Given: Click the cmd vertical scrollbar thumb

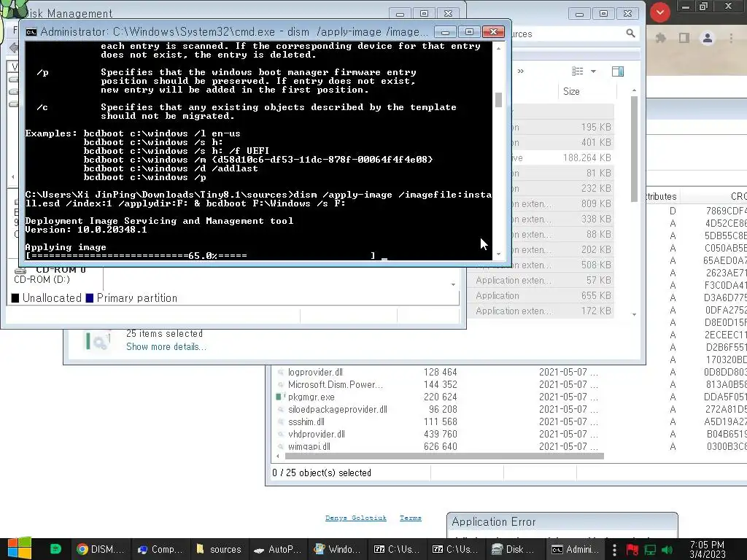Looking at the screenshot, I should click(x=498, y=99).
